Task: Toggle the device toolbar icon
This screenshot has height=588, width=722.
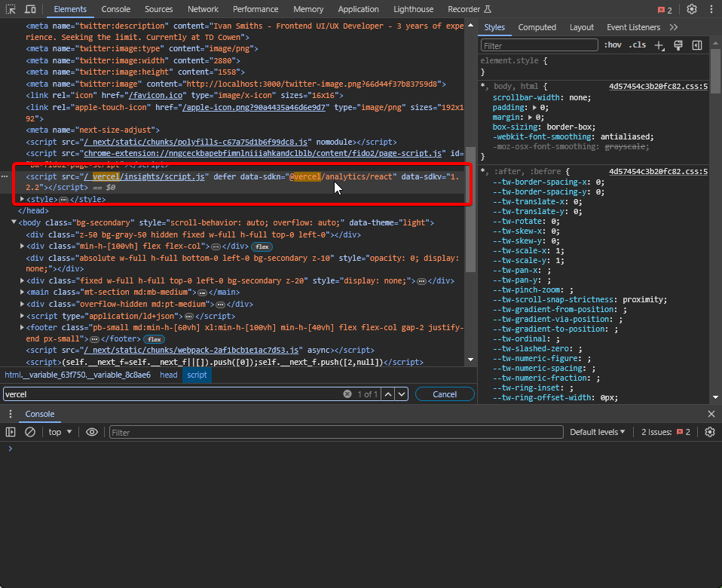Action: click(x=30, y=9)
